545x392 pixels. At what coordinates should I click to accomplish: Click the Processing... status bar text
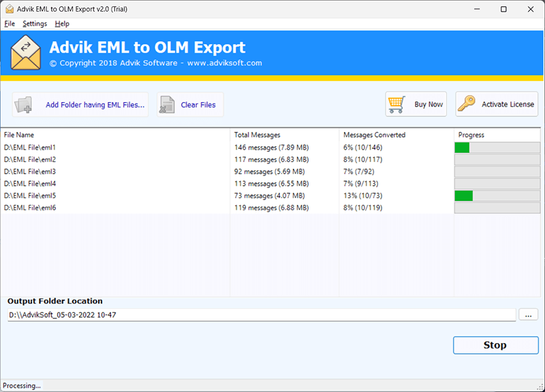pyautogui.click(x=22, y=386)
